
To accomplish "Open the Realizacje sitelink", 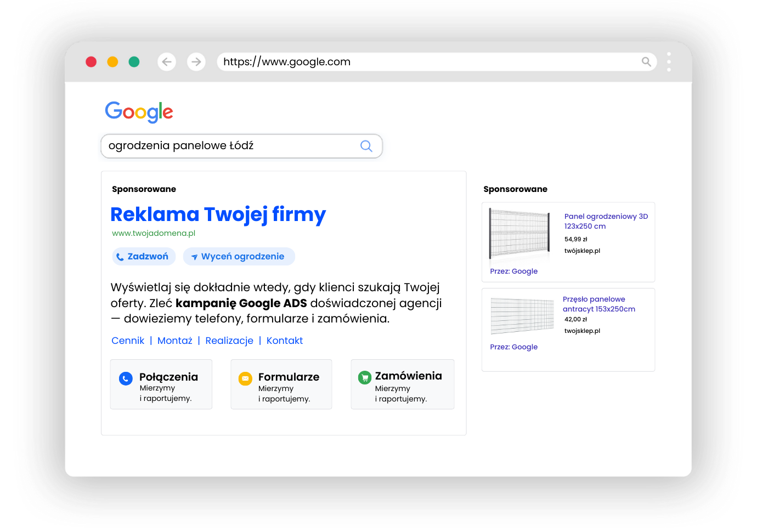I will (229, 341).
